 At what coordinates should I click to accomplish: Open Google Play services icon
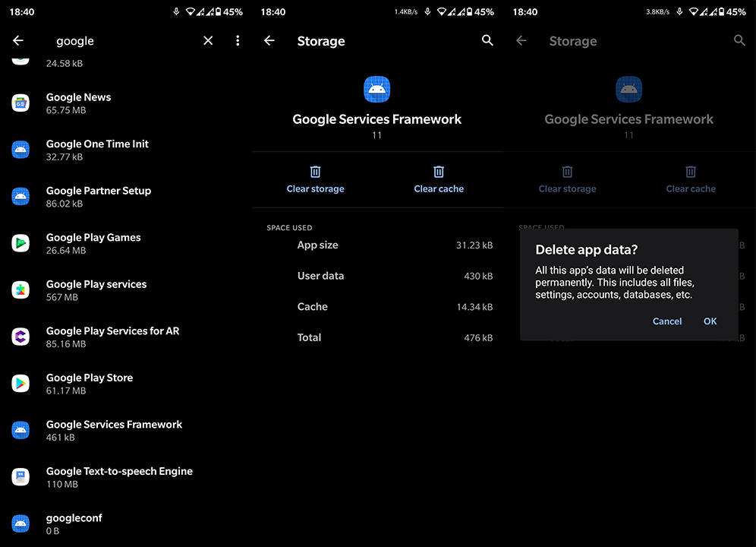[20, 289]
